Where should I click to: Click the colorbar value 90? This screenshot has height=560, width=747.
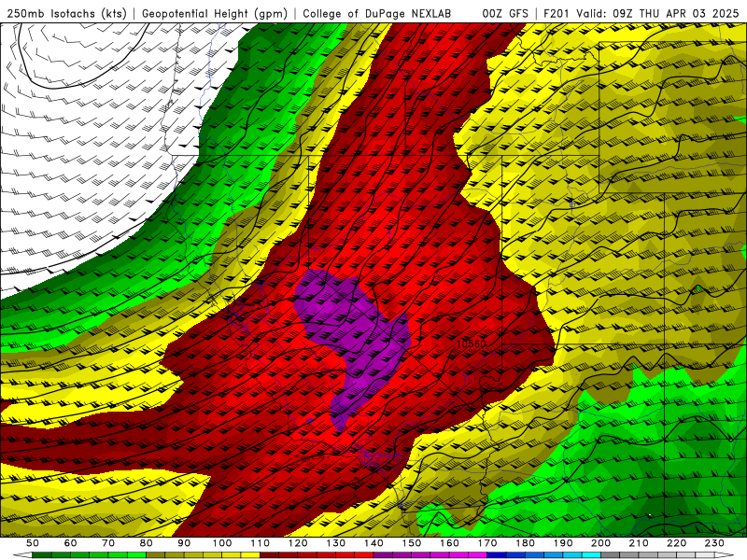[184, 543]
